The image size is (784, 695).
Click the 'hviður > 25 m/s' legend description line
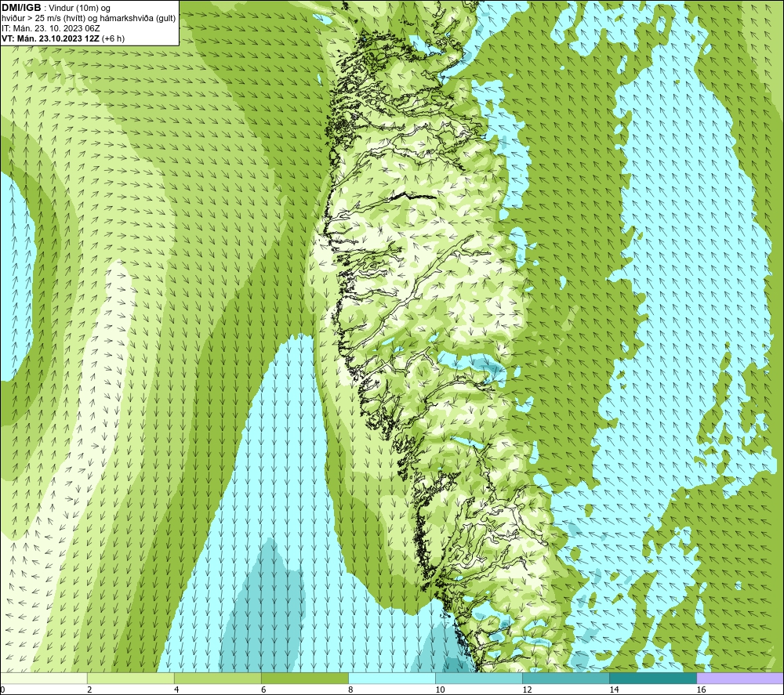89,19
